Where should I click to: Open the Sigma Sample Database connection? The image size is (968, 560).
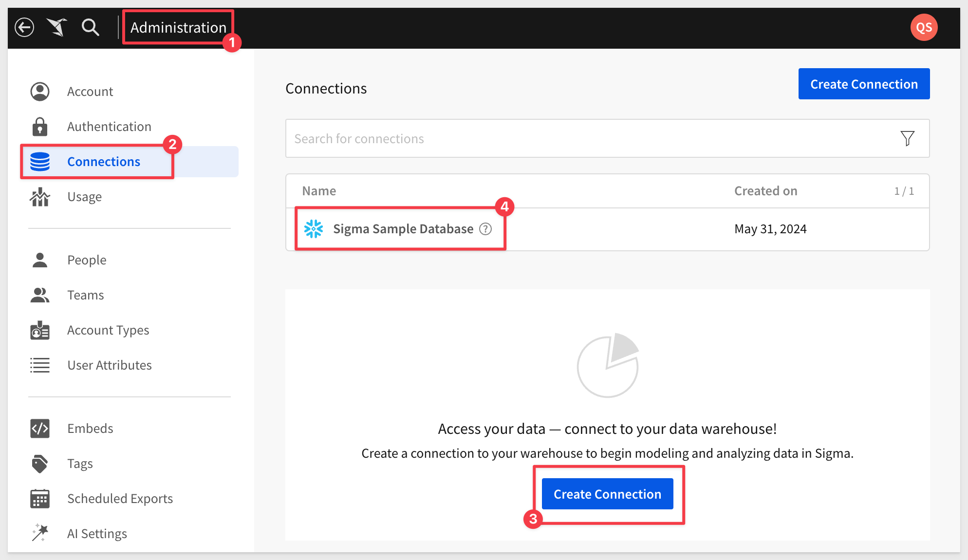pyautogui.click(x=403, y=229)
